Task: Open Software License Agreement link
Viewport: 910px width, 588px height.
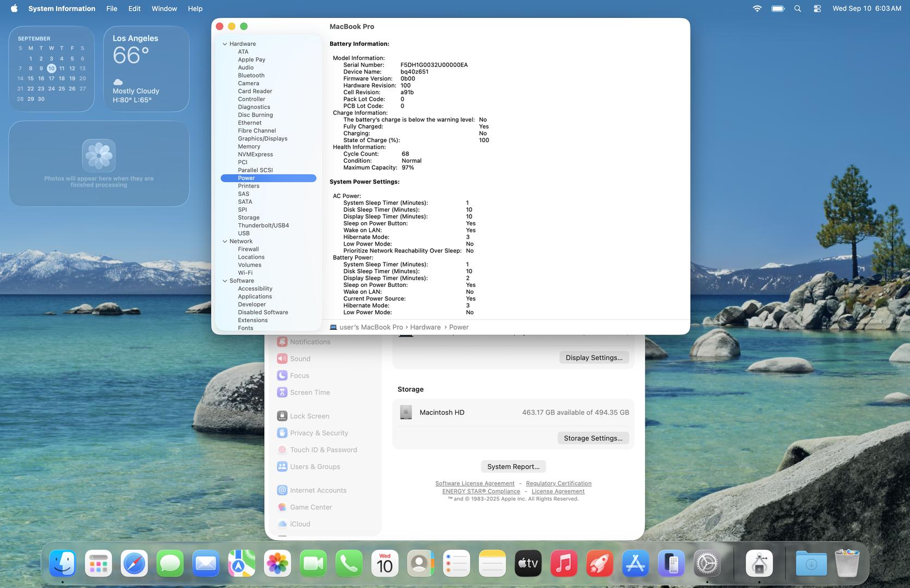Action: coord(474,483)
